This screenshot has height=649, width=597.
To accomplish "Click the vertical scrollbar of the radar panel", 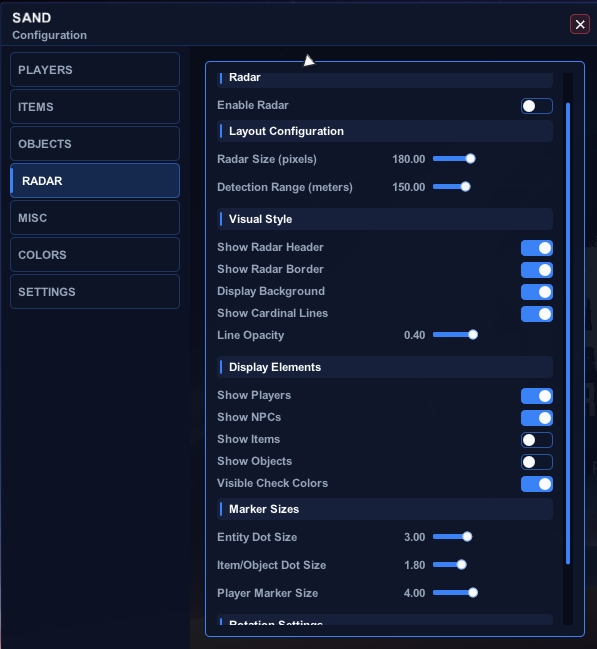I will tap(568, 333).
